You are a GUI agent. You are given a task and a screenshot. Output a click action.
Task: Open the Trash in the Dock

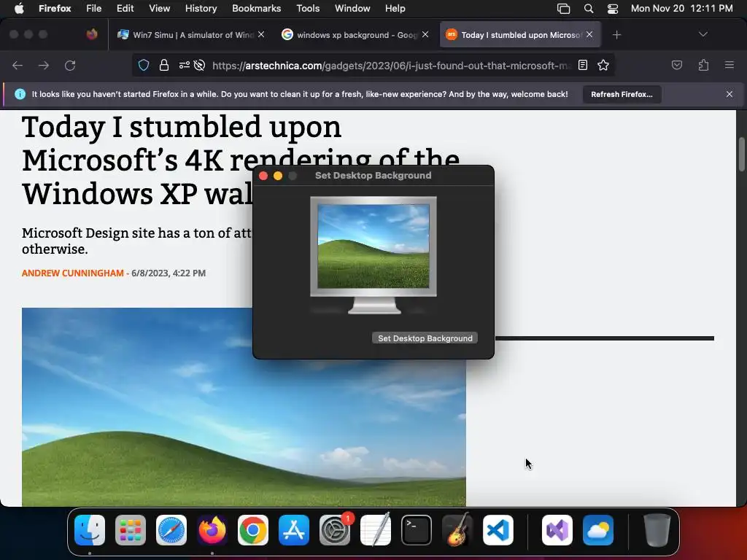(657, 530)
